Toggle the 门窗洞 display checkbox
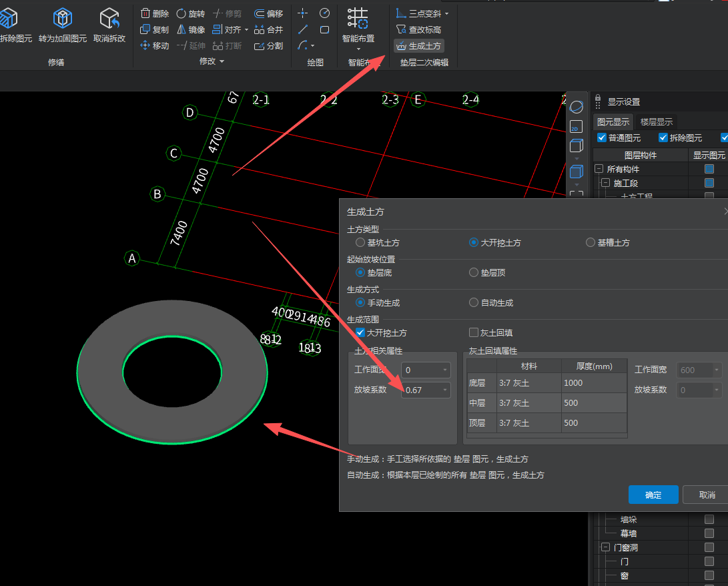Viewport: 728px width, 586px height. point(709,547)
